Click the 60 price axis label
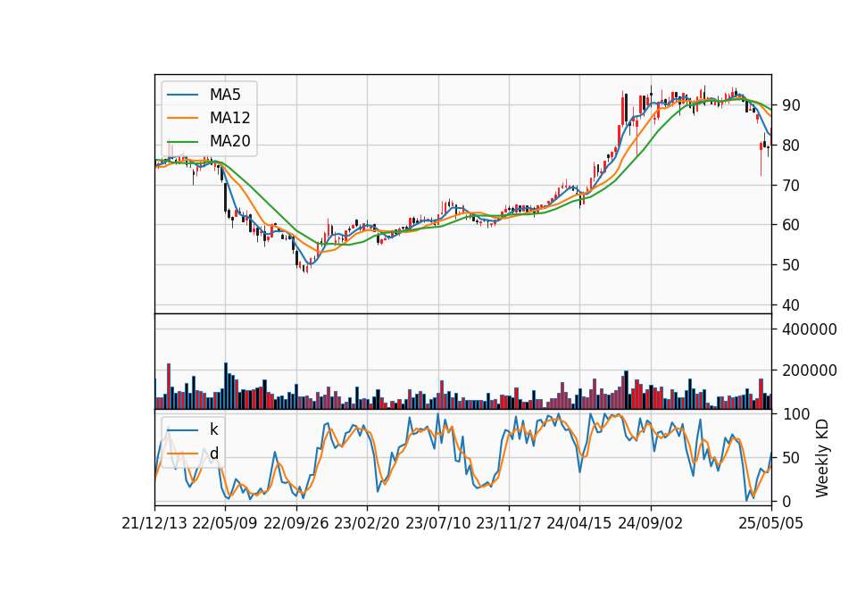Screen dimensions: 857x616 pos(791,225)
